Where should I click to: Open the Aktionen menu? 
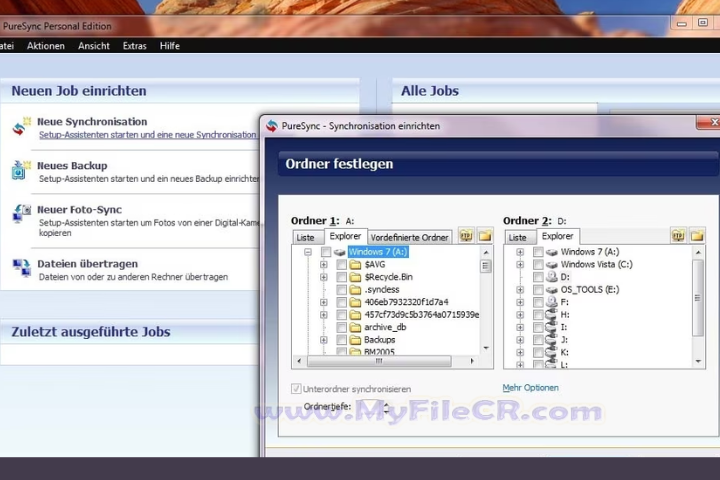click(x=45, y=45)
